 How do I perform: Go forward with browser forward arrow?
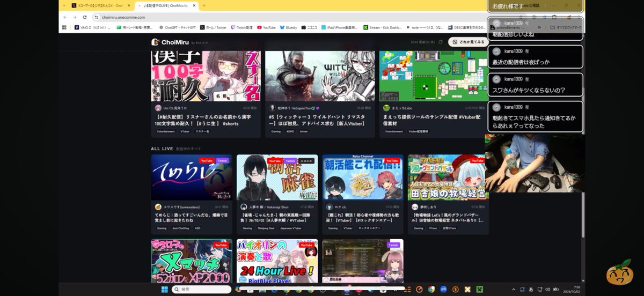tap(75, 17)
